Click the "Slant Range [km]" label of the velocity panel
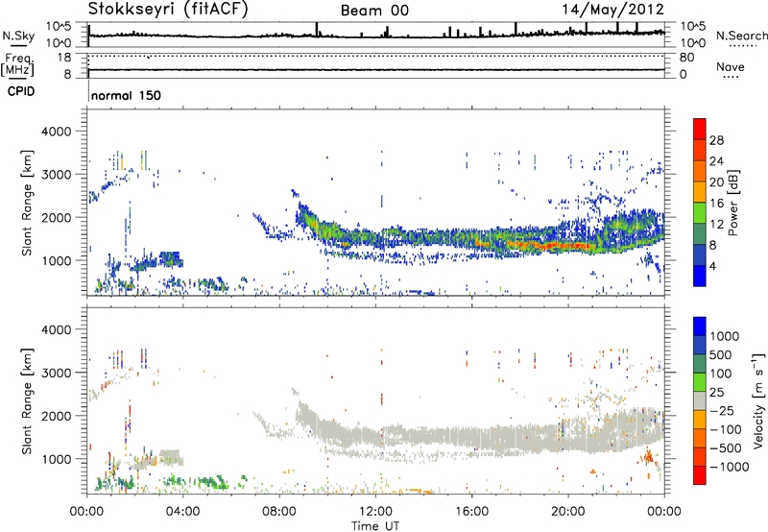Image resolution: width=768 pixels, height=532 pixels. pyautogui.click(x=27, y=400)
